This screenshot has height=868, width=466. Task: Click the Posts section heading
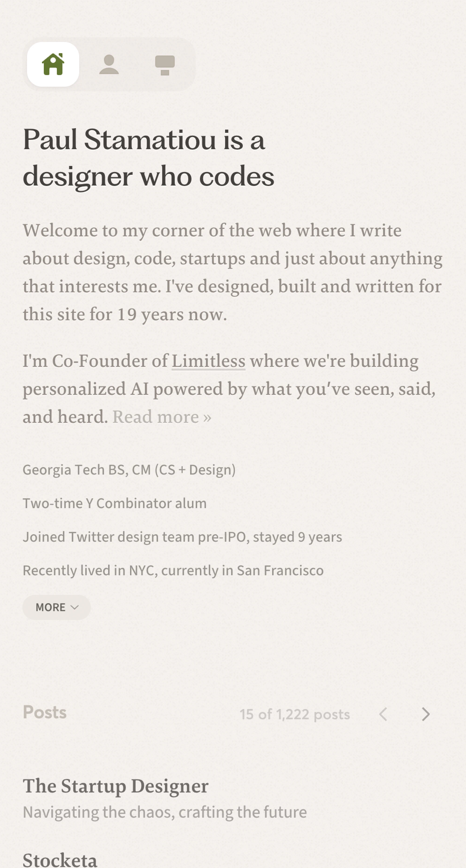click(45, 712)
